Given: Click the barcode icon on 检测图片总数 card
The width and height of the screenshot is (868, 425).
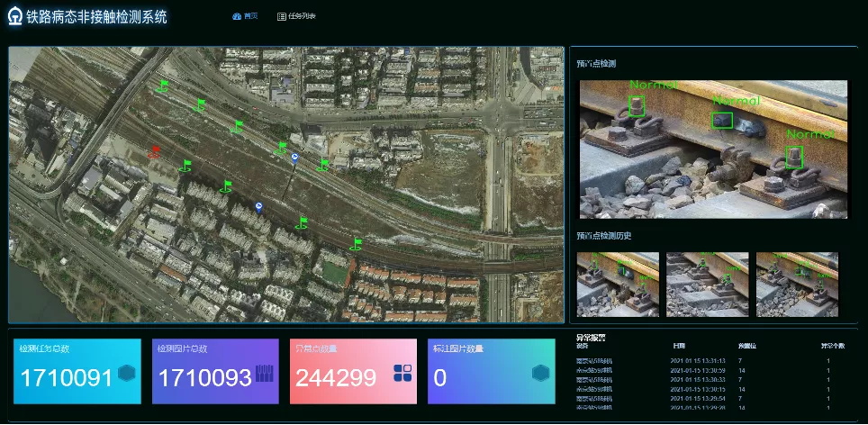Looking at the screenshot, I should pos(265,374).
